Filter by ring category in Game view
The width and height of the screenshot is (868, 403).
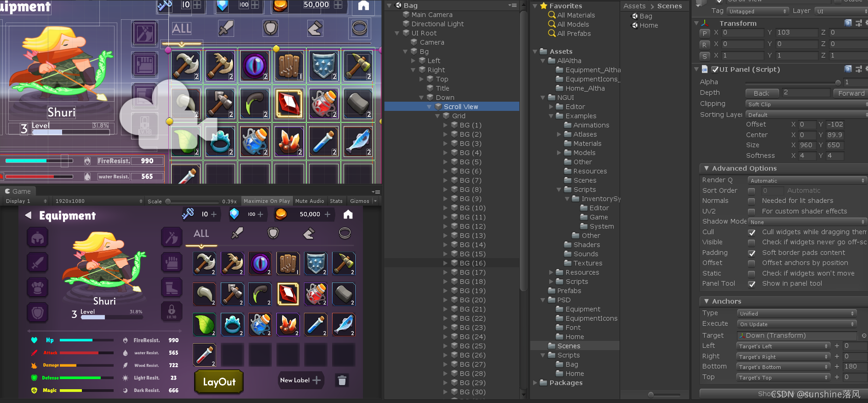[x=345, y=233]
